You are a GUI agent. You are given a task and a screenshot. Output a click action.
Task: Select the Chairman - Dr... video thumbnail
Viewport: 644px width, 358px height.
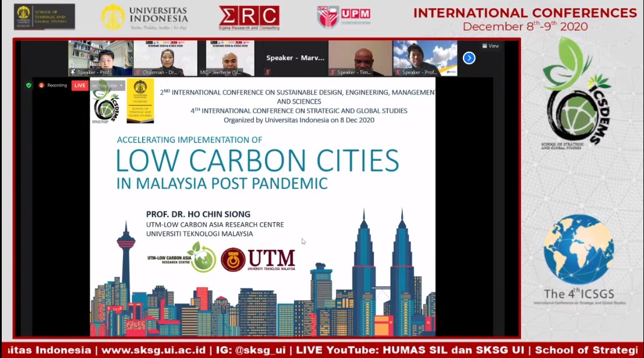(x=165, y=58)
